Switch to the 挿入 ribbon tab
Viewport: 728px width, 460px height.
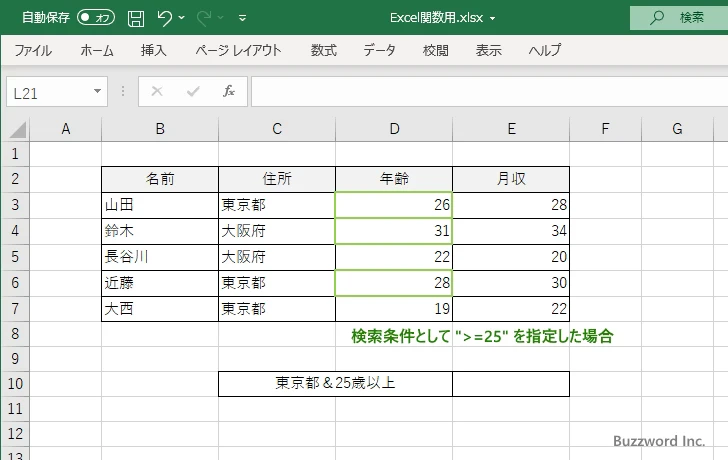[x=153, y=50]
